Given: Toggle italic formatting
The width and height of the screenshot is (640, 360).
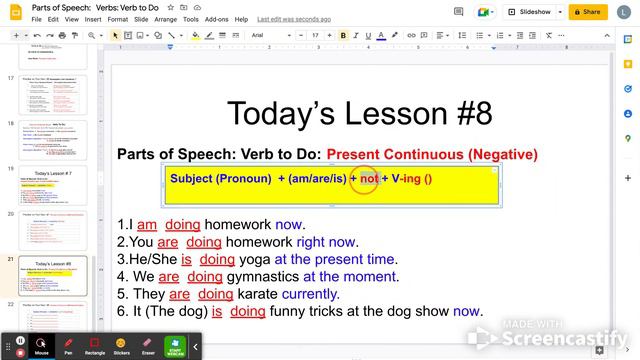Looking at the screenshot, I should [356, 36].
